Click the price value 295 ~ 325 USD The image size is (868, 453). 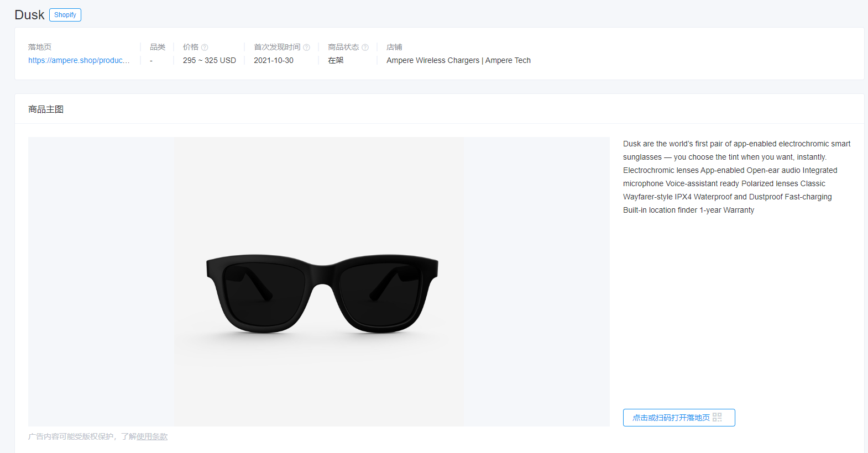210,60
